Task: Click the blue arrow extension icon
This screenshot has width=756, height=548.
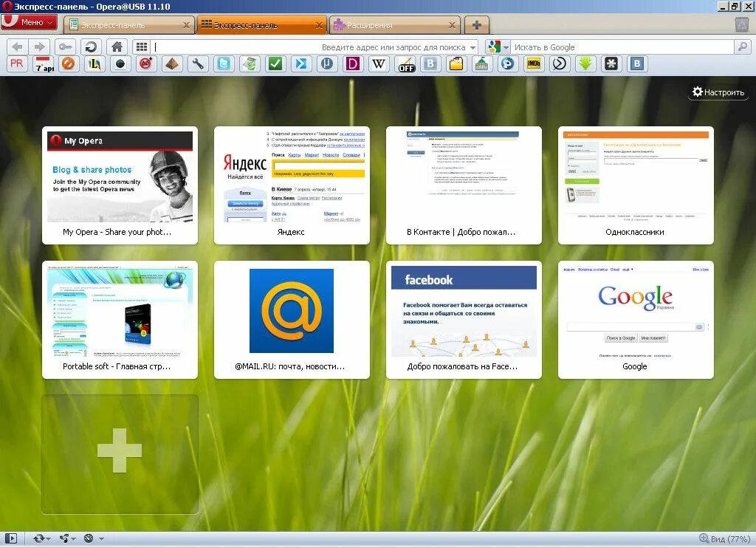Action: 301,64
